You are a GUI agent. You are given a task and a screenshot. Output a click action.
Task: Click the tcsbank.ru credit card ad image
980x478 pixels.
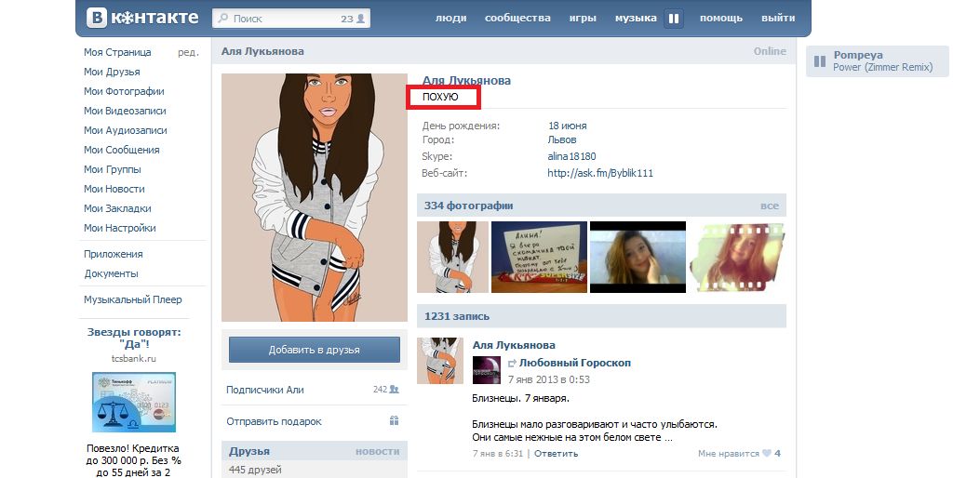click(x=134, y=403)
